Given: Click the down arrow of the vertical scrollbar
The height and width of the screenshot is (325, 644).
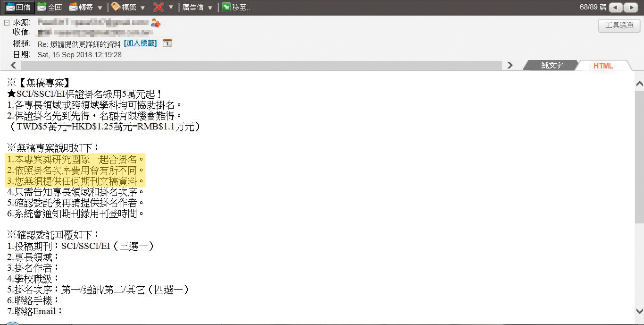Looking at the screenshot, I should click(x=639, y=311).
